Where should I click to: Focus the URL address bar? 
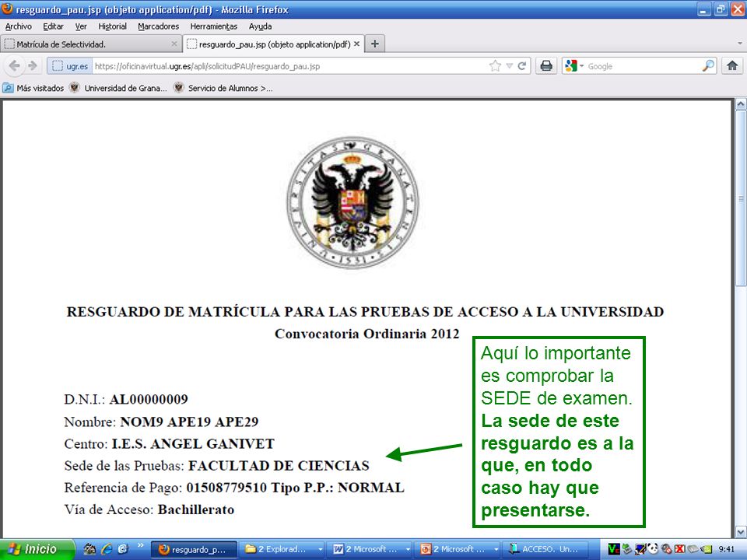coord(289,66)
